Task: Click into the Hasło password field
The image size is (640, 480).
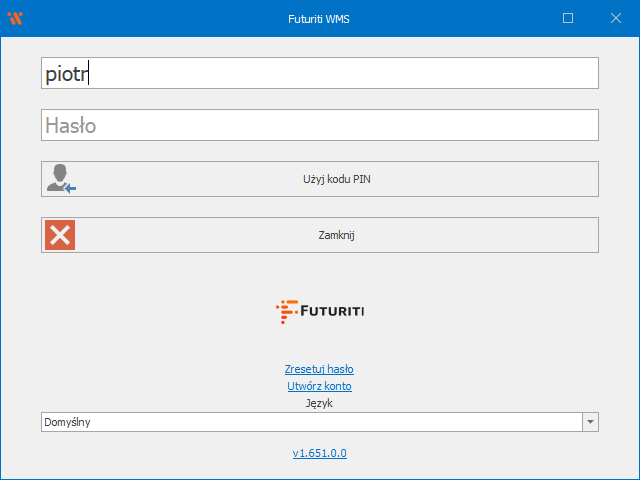Action: 320,125
